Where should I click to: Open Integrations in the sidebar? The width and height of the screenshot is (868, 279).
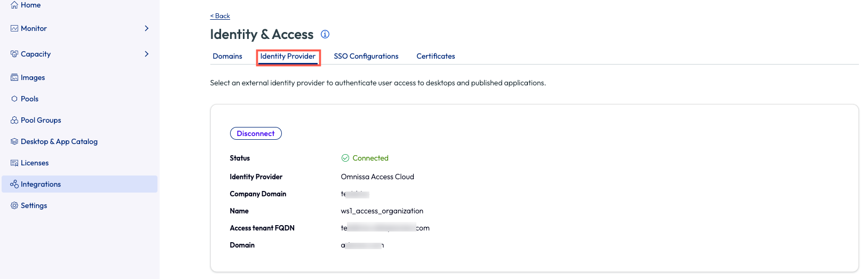[x=41, y=184]
